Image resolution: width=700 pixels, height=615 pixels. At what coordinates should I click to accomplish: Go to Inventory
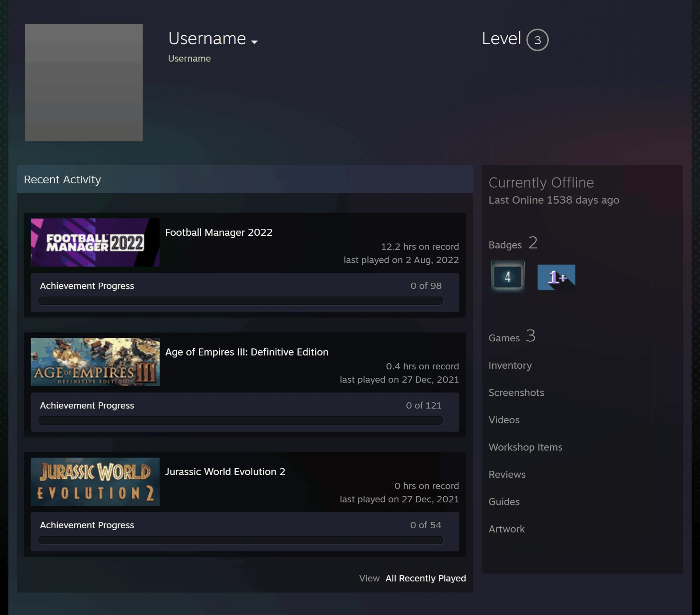coord(510,365)
